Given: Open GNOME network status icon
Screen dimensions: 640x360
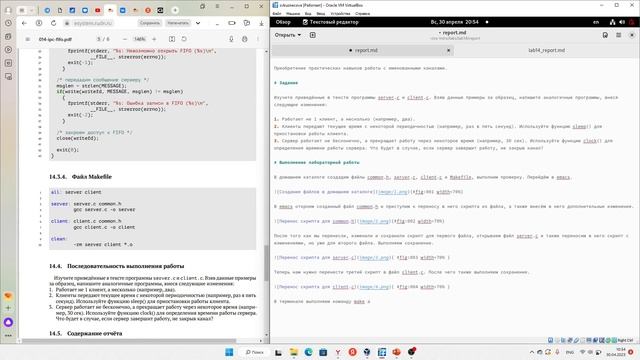Looking at the screenshot, I should (x=612, y=22).
